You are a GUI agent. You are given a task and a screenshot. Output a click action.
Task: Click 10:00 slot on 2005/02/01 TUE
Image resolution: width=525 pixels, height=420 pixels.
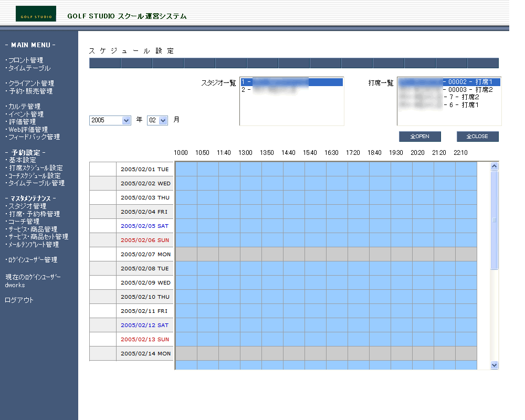(186, 169)
